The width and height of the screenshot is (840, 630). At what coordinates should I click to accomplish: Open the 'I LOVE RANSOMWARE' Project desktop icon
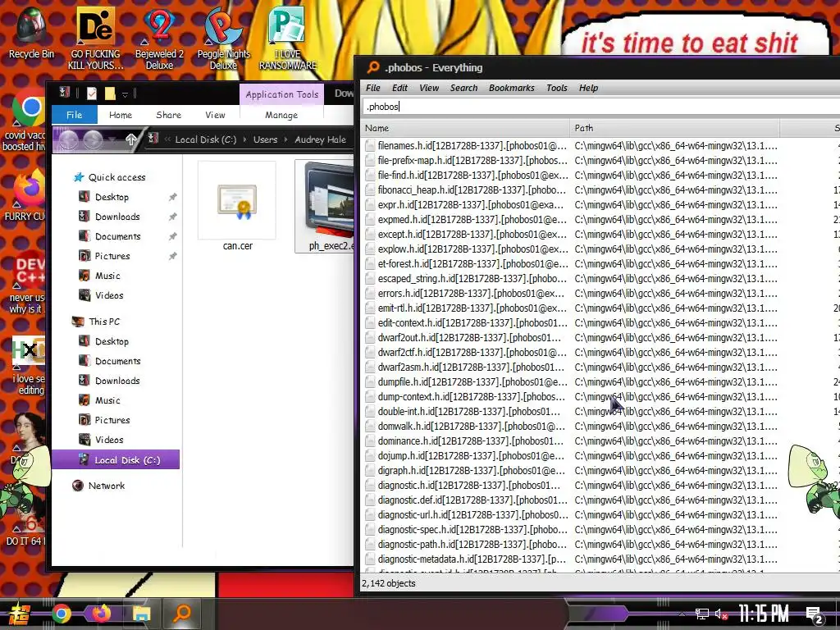tap(288, 39)
